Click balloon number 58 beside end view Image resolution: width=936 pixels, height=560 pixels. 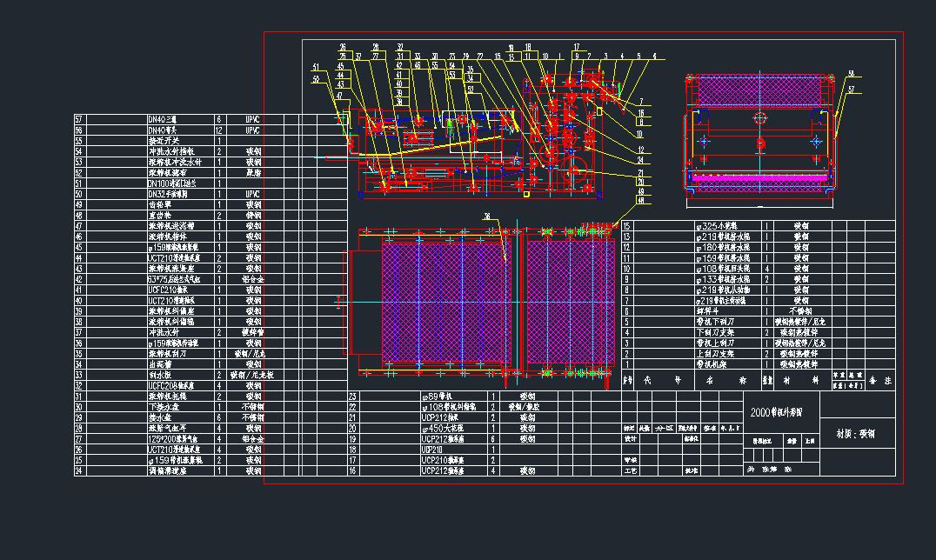[851, 73]
